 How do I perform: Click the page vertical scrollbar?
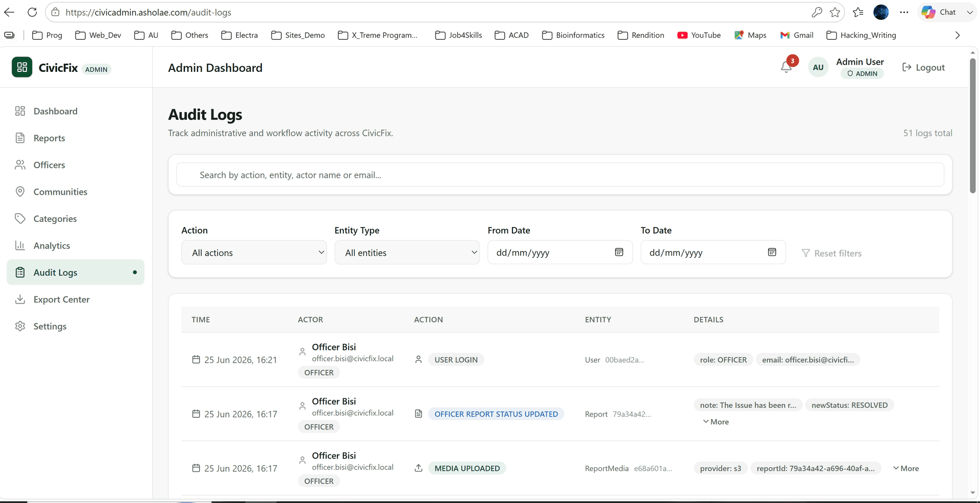coord(973,126)
